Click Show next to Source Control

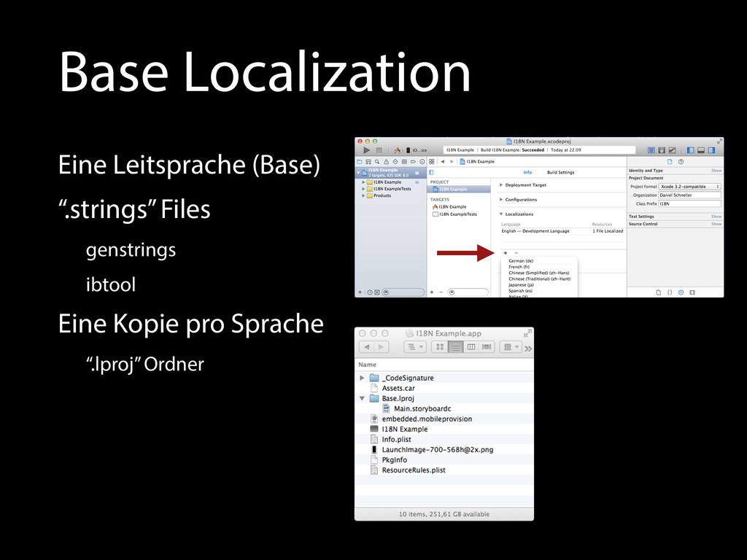pyautogui.click(x=716, y=224)
